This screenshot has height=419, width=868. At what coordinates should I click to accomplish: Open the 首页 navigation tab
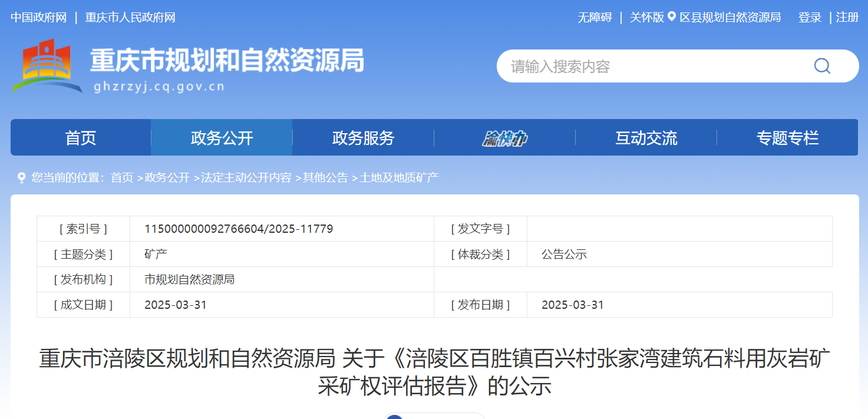pyautogui.click(x=81, y=138)
